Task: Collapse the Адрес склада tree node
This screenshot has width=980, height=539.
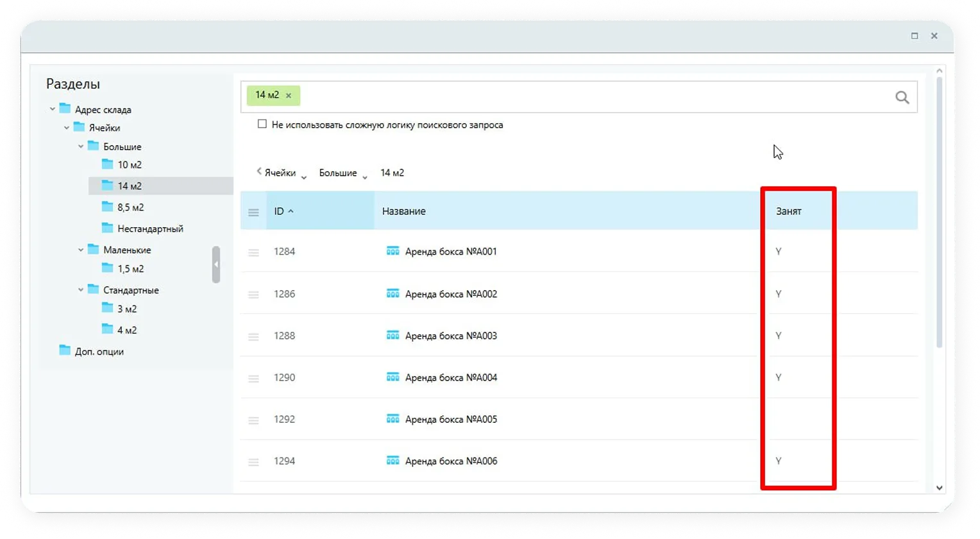Action: 53,110
